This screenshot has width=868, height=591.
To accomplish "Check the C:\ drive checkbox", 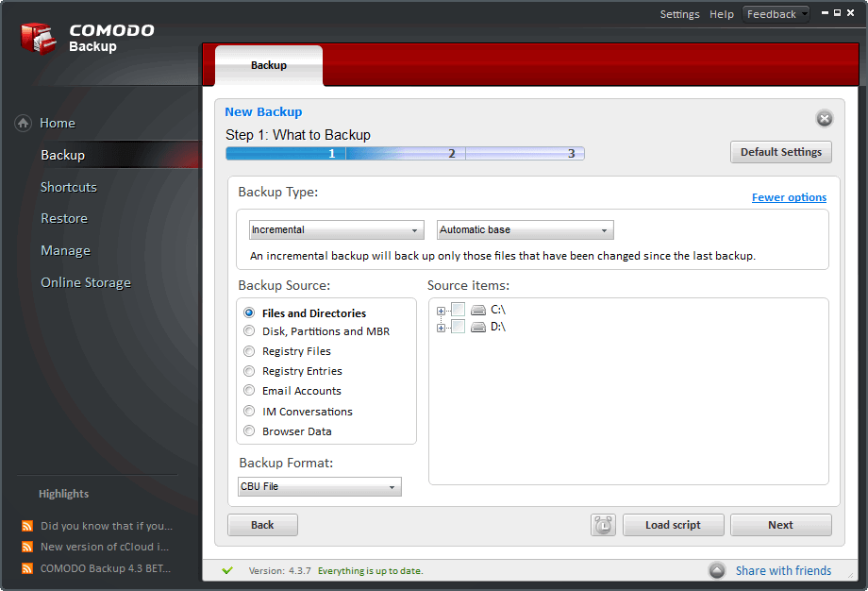I will [x=459, y=309].
